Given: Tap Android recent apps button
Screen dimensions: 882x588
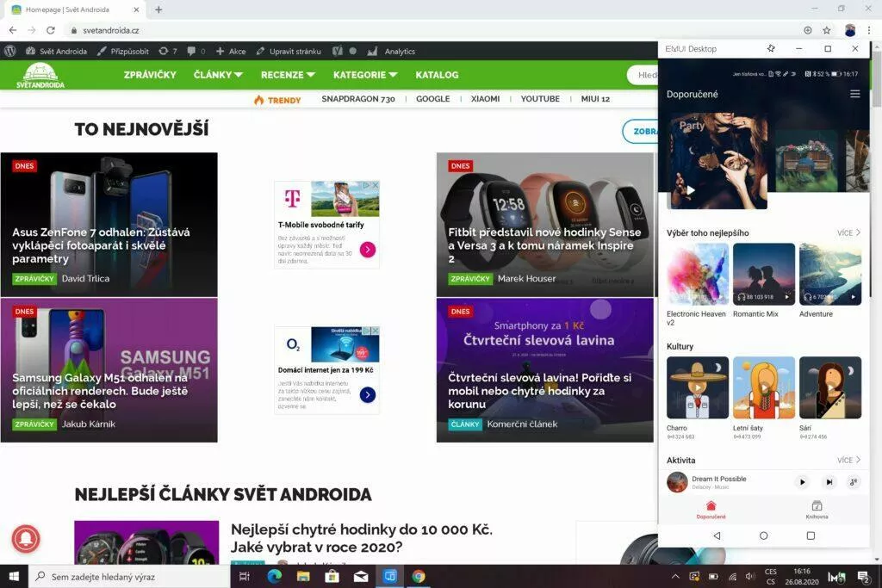Looking at the screenshot, I should 811,535.
